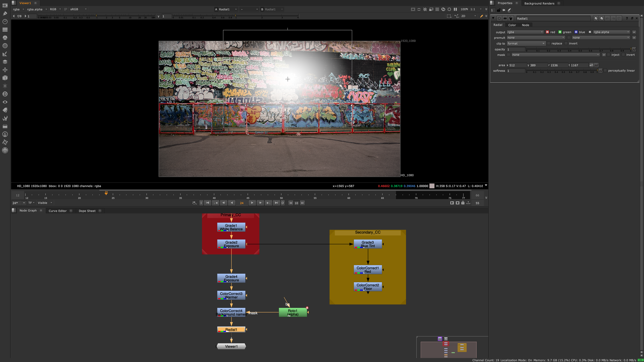Open the clip to format dropdown
The height and width of the screenshot is (362, 644).
click(526, 44)
